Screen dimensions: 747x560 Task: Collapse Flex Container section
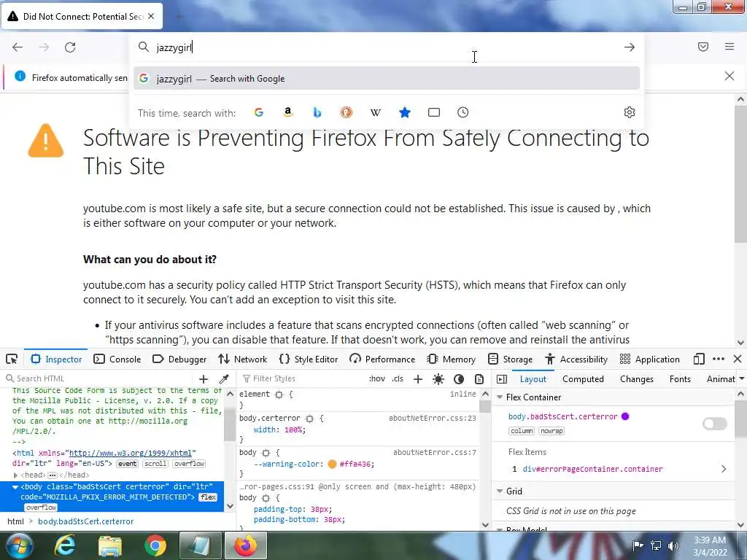[x=500, y=397]
